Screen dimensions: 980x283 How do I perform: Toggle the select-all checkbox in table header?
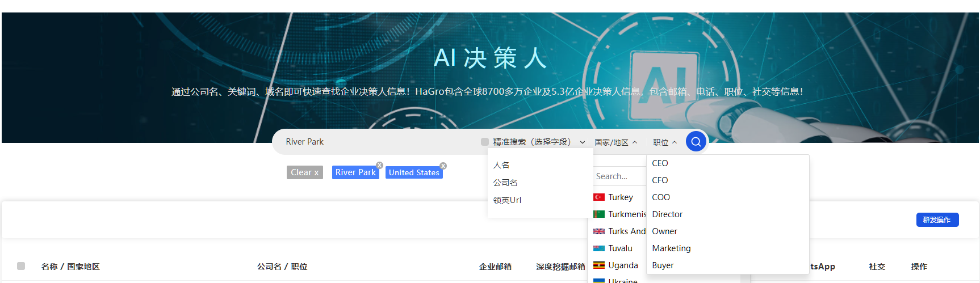pyautogui.click(x=21, y=266)
